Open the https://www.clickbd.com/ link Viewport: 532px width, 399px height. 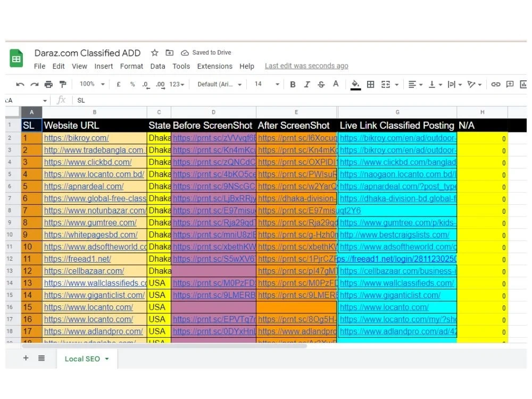88,162
